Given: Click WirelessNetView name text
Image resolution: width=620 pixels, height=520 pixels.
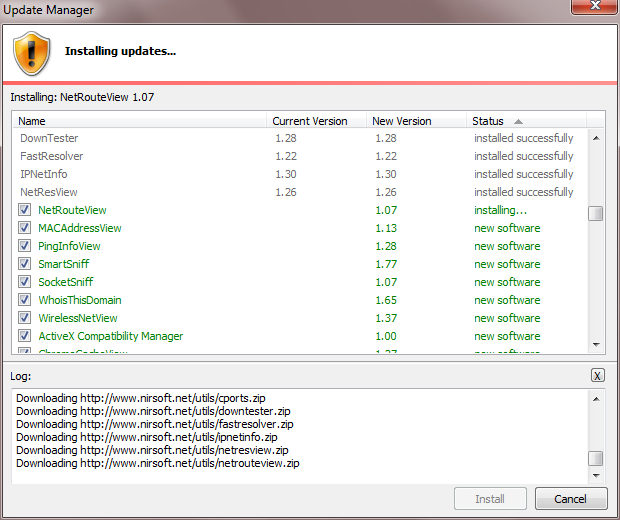Looking at the screenshot, I should [x=78, y=318].
